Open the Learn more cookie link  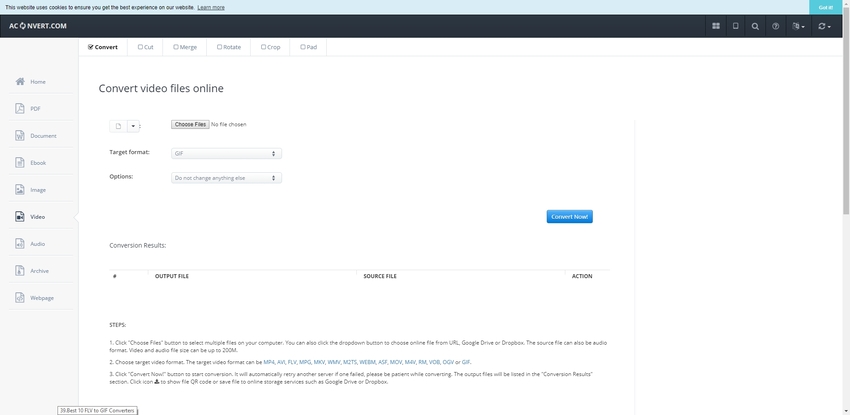(x=211, y=7)
